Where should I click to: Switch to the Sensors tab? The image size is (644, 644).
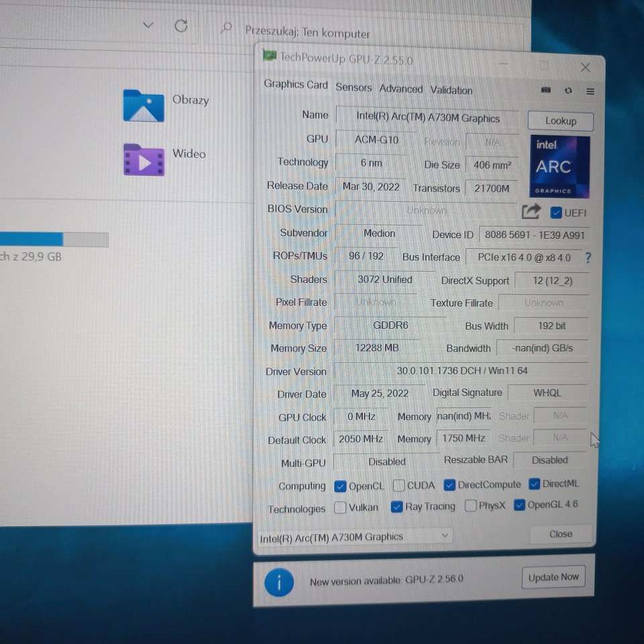pos(354,87)
